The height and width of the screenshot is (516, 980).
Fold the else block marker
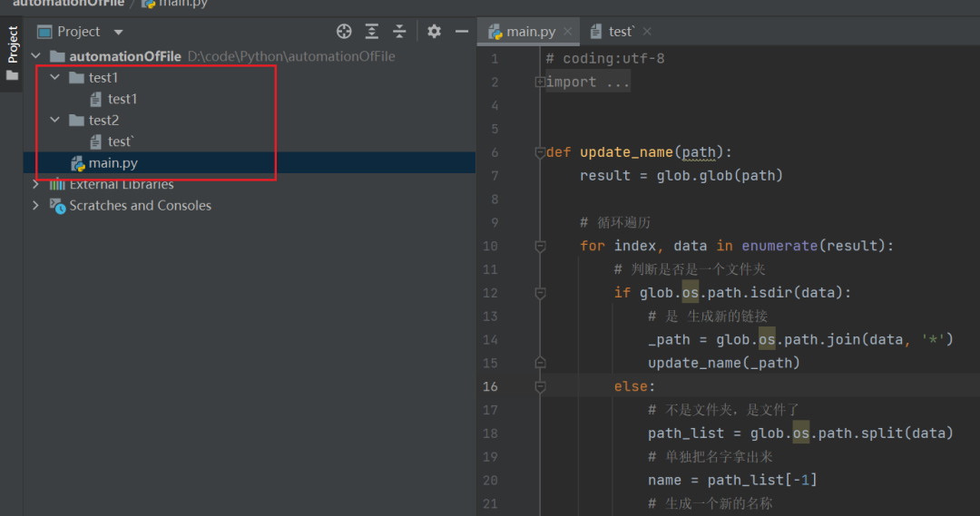(540, 386)
